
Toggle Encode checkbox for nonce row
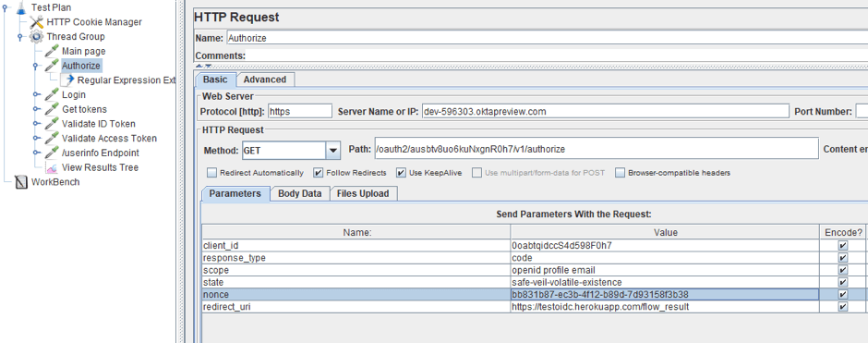coord(843,294)
